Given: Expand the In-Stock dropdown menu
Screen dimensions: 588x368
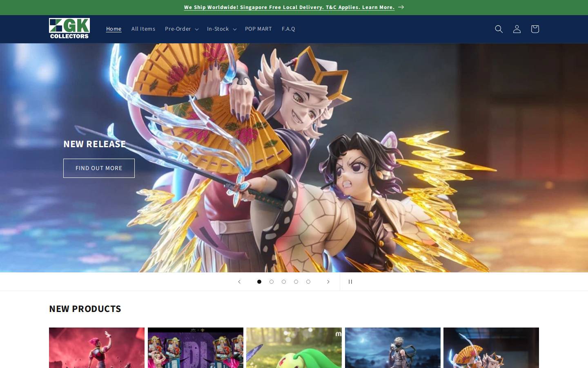Looking at the screenshot, I should point(221,29).
